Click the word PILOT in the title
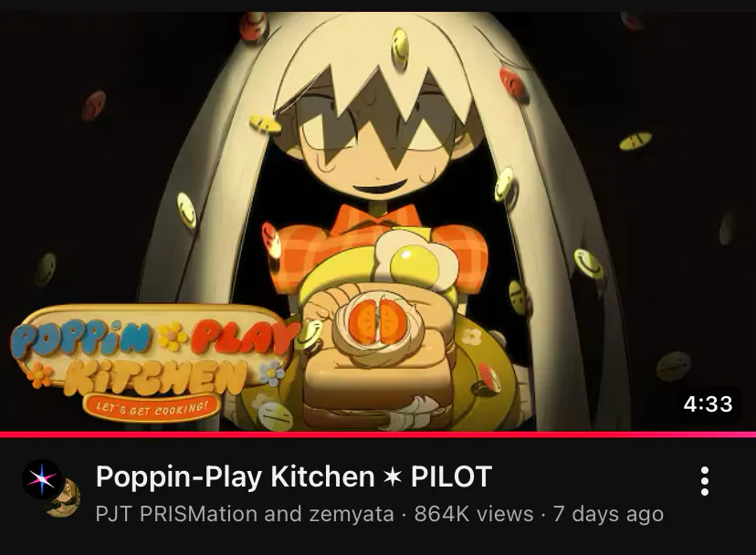 tap(451, 476)
